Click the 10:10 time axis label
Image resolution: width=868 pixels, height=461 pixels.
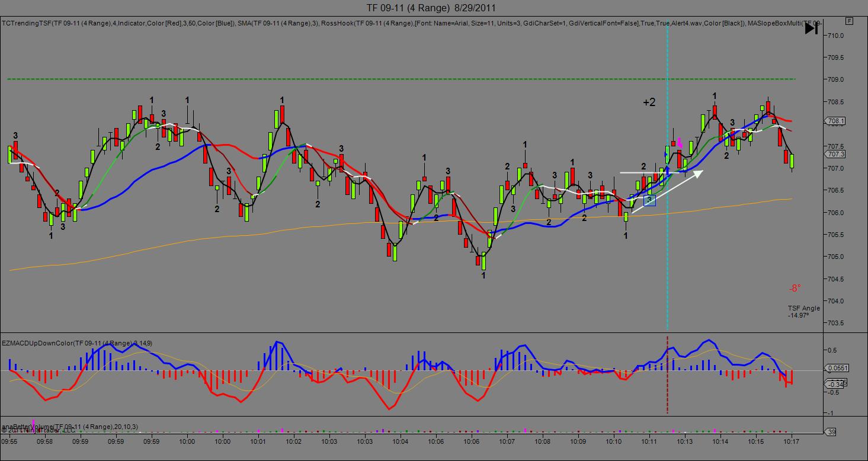coord(614,441)
